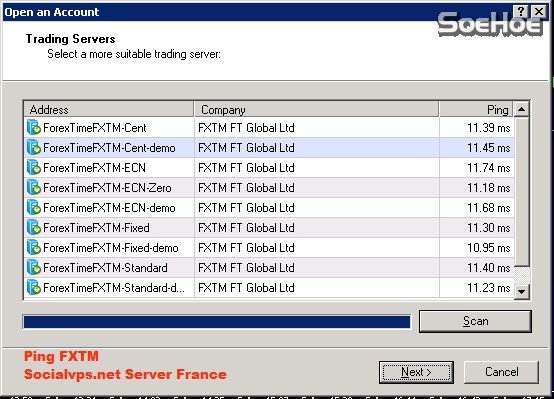This screenshot has height=399, width=554.
Task: Click the server icon of the ForexTimeFXTM-Standard row (11.40 ms)
Action: coord(34,268)
